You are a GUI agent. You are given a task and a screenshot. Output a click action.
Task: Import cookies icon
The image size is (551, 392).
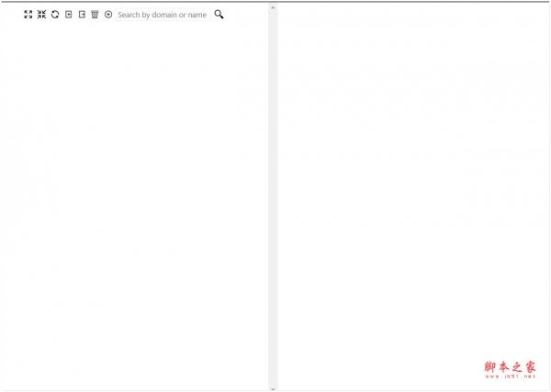(x=69, y=15)
